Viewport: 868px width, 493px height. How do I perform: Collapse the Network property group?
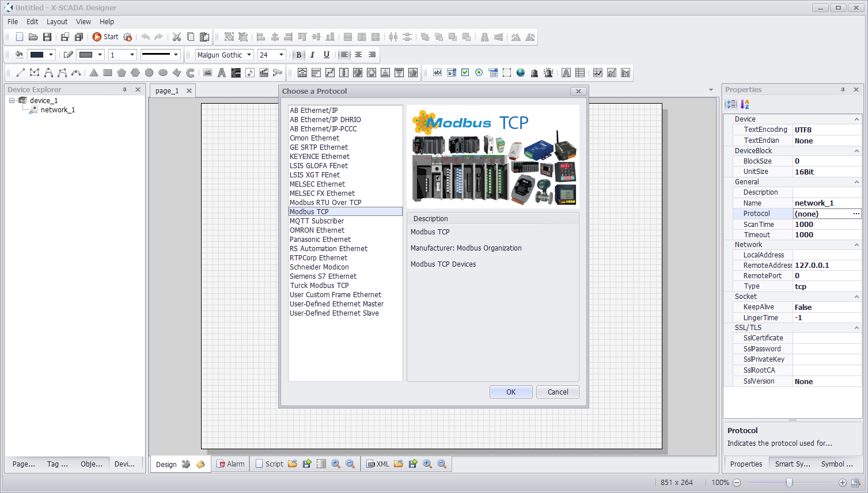pyautogui.click(x=856, y=245)
